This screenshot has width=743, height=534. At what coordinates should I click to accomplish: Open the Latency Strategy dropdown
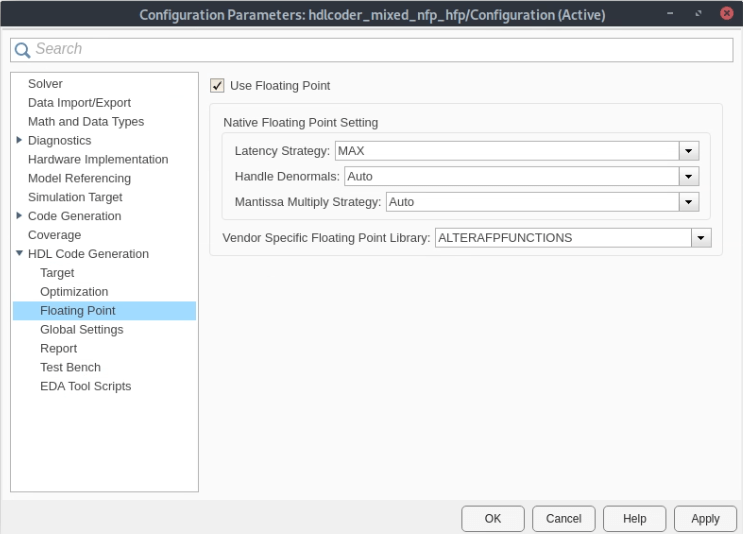pos(688,151)
